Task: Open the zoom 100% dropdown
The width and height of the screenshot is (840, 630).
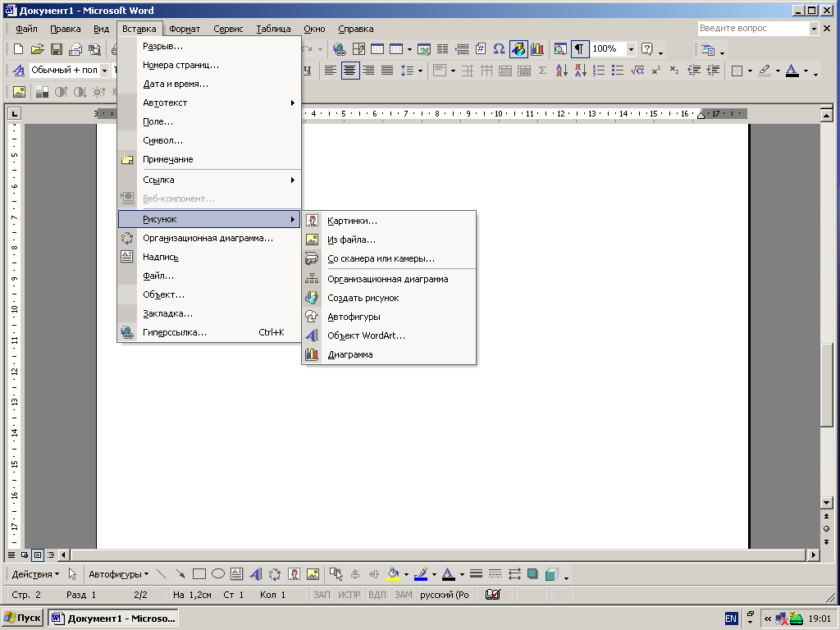Action: 631,49
